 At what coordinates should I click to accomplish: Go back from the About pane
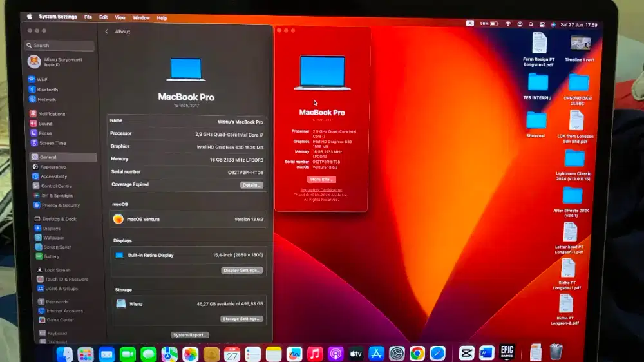pyautogui.click(x=107, y=32)
